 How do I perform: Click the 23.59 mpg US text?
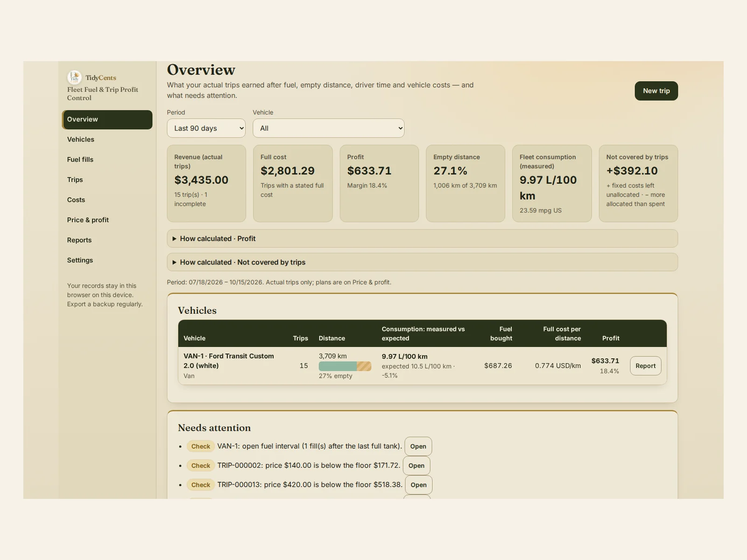541,210
